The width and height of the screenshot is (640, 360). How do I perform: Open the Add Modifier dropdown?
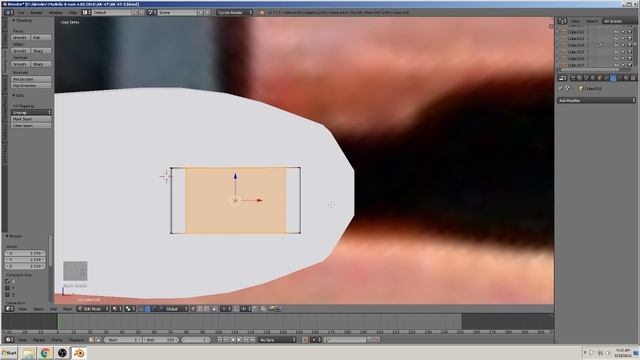(x=596, y=100)
